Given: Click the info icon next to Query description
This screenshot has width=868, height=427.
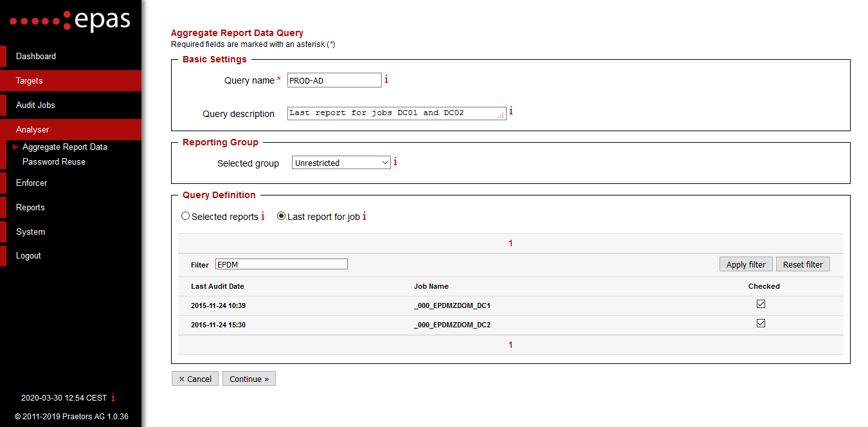Looking at the screenshot, I should pyautogui.click(x=511, y=111).
